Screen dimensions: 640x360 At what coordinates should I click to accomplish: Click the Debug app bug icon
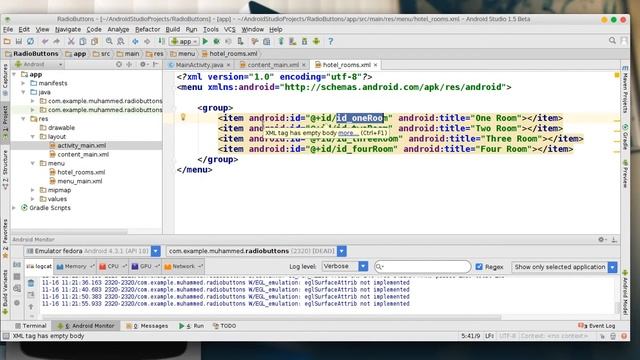217,41
